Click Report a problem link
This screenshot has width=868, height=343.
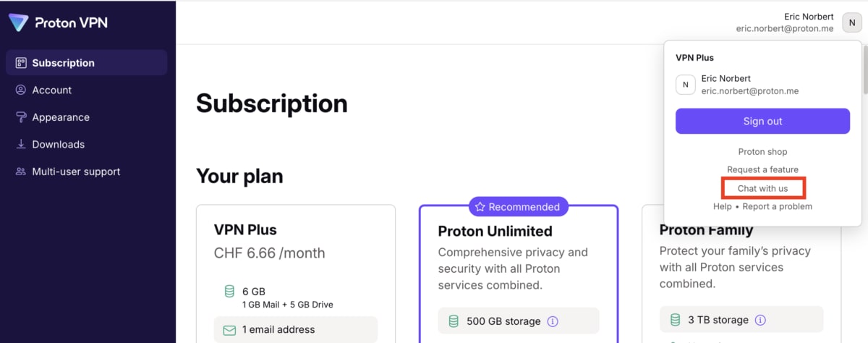777,207
